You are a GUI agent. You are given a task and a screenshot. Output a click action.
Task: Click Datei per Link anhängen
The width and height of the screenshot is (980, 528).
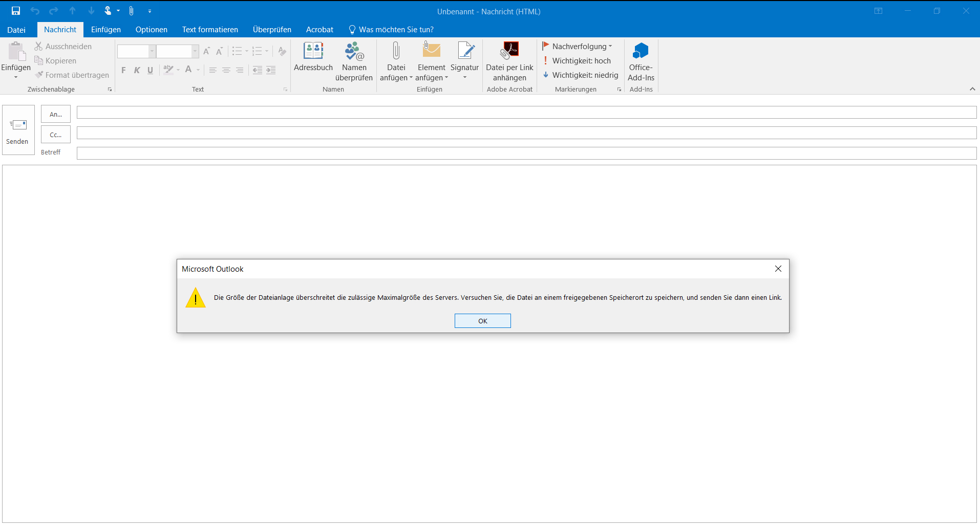(x=509, y=61)
